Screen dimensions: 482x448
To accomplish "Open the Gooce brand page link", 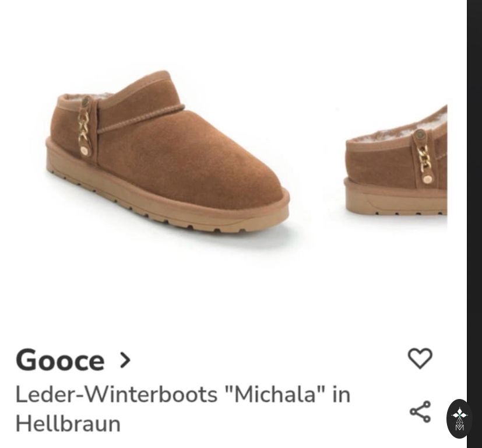I will pos(60,360).
